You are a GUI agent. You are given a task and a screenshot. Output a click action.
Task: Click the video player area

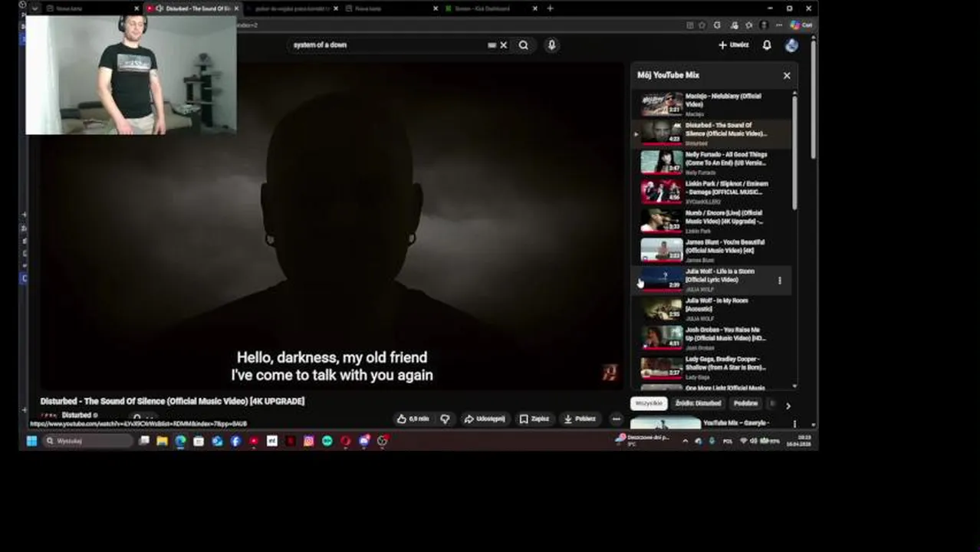(x=332, y=227)
